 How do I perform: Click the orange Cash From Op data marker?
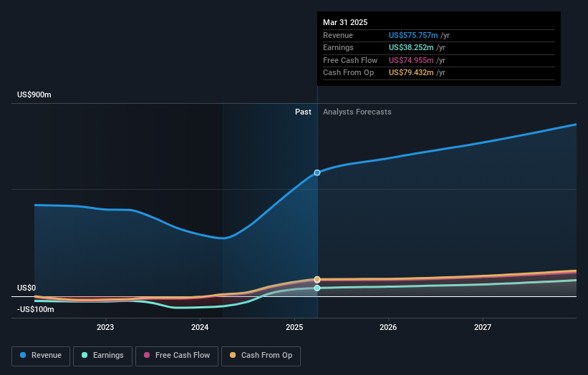pyautogui.click(x=317, y=280)
